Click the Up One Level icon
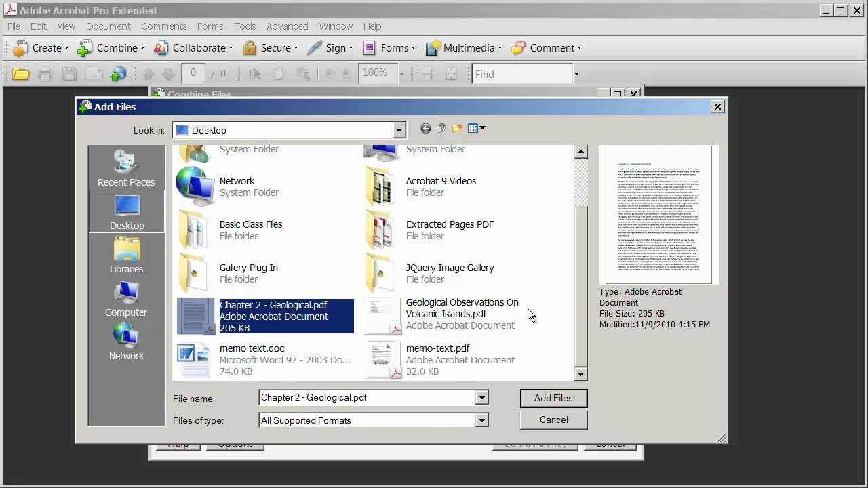The height and width of the screenshot is (488, 868). 441,129
